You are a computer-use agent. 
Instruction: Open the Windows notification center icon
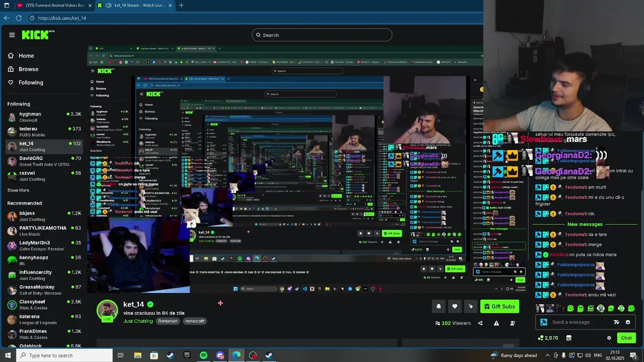[x=633, y=355]
